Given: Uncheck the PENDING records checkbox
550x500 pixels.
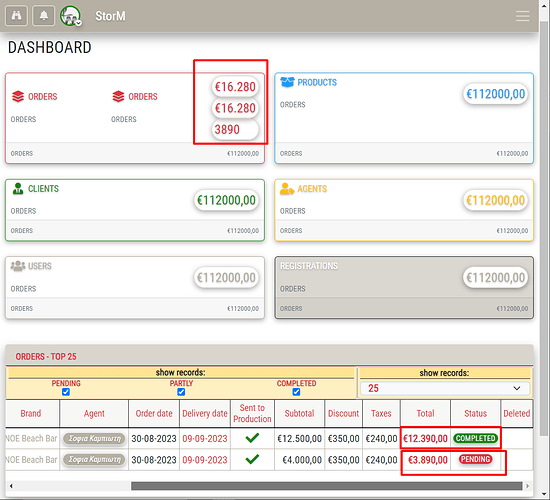Looking at the screenshot, I should click(66, 392).
